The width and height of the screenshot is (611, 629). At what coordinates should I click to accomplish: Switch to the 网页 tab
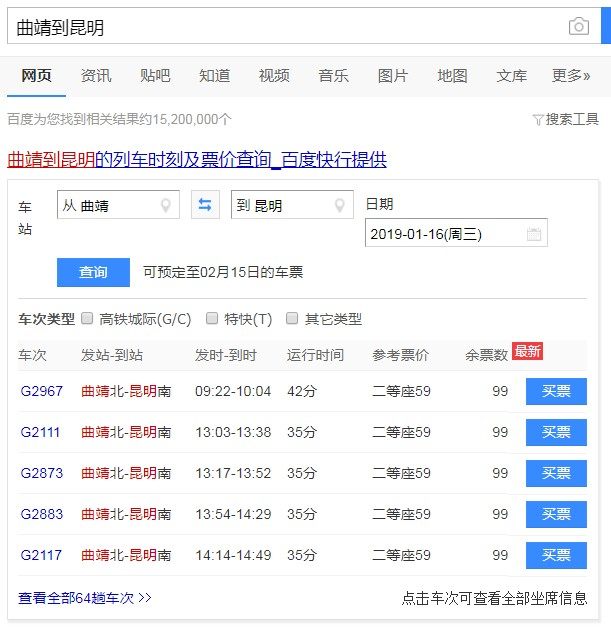point(36,75)
